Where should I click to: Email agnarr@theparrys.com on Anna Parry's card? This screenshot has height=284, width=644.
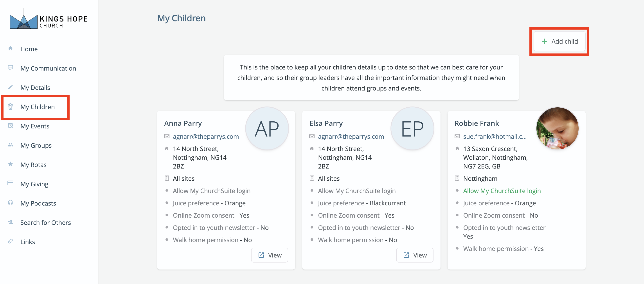[x=206, y=136]
